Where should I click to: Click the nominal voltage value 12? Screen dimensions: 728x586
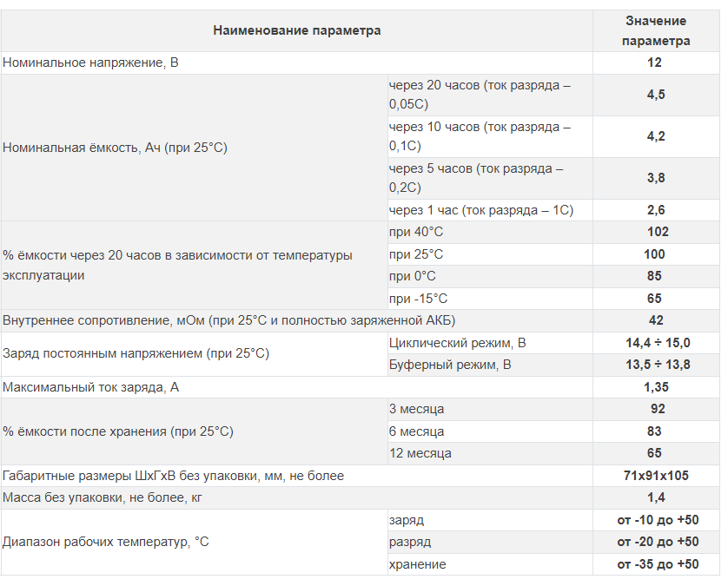655,63
